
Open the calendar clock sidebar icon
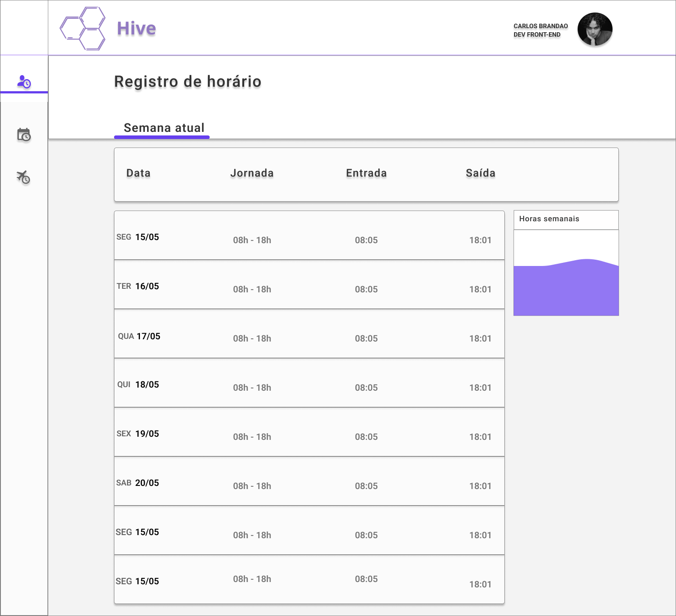[x=24, y=135]
